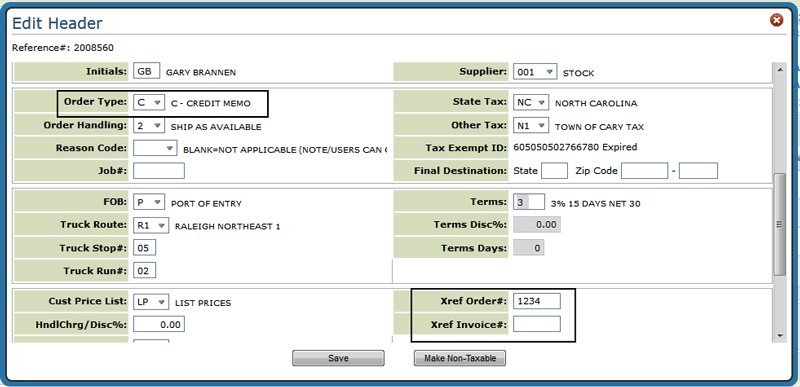The image size is (800, 387).
Task: Click the Initials input field
Action: pyautogui.click(x=146, y=71)
